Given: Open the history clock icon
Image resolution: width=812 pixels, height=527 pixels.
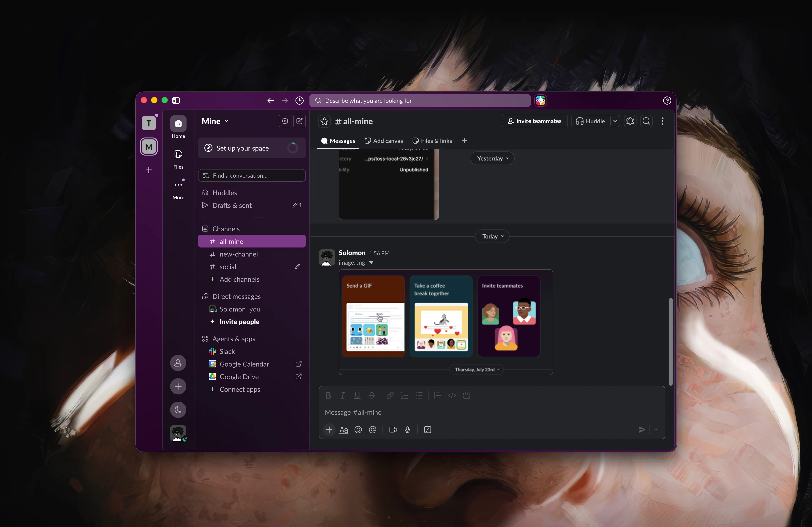Looking at the screenshot, I should coord(299,101).
